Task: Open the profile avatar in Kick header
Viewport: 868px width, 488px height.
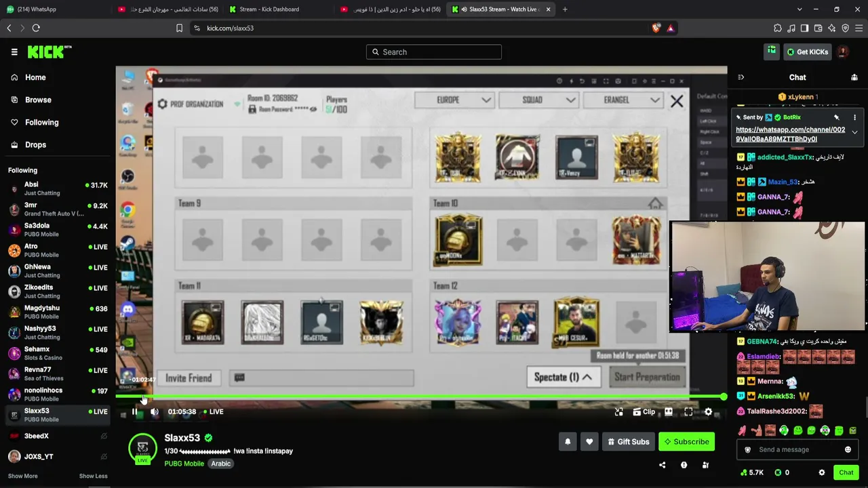Action: tap(843, 52)
